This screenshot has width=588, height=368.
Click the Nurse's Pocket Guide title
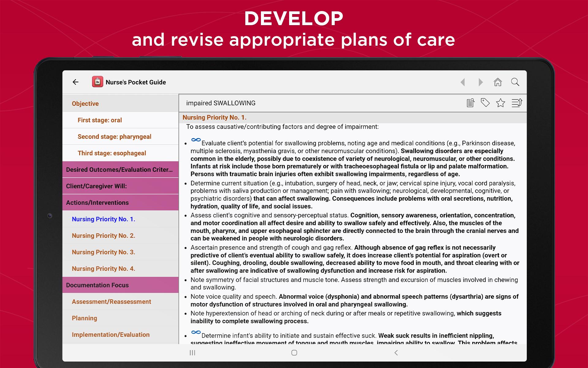click(136, 82)
